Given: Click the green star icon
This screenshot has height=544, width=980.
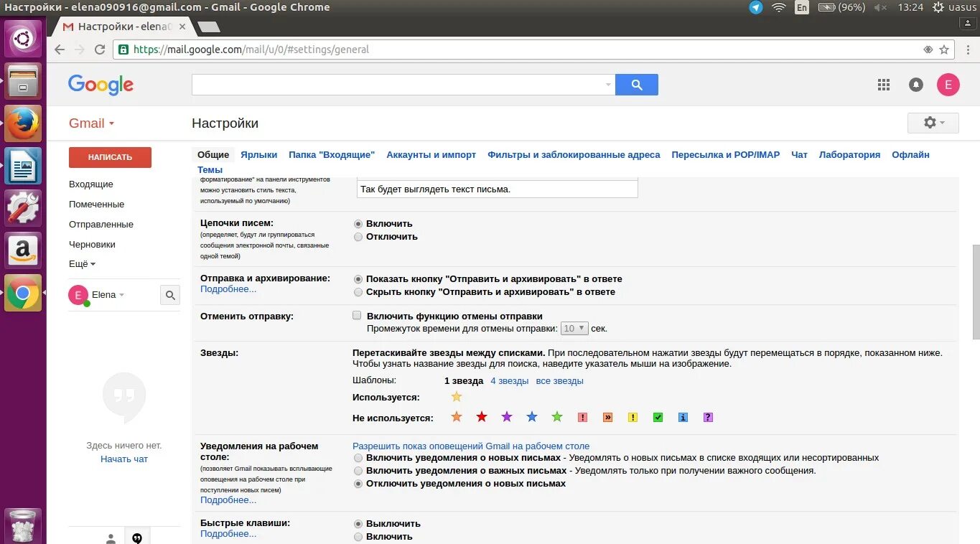Looking at the screenshot, I should click(x=557, y=417).
